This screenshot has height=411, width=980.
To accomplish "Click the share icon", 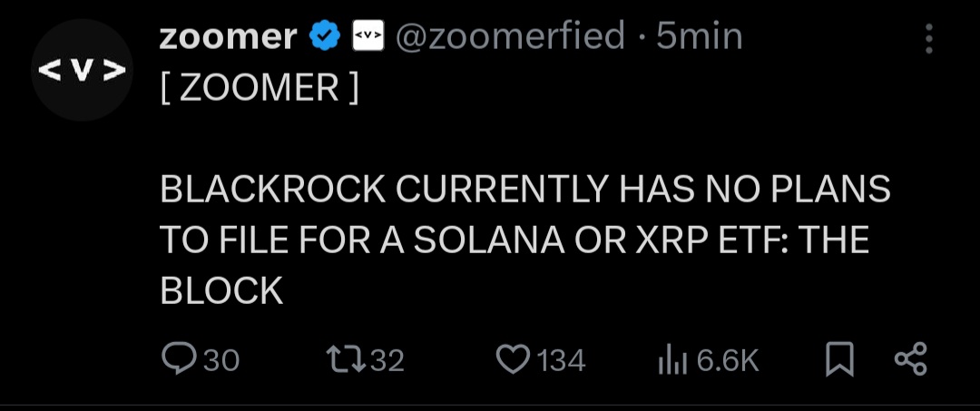I will (x=911, y=359).
